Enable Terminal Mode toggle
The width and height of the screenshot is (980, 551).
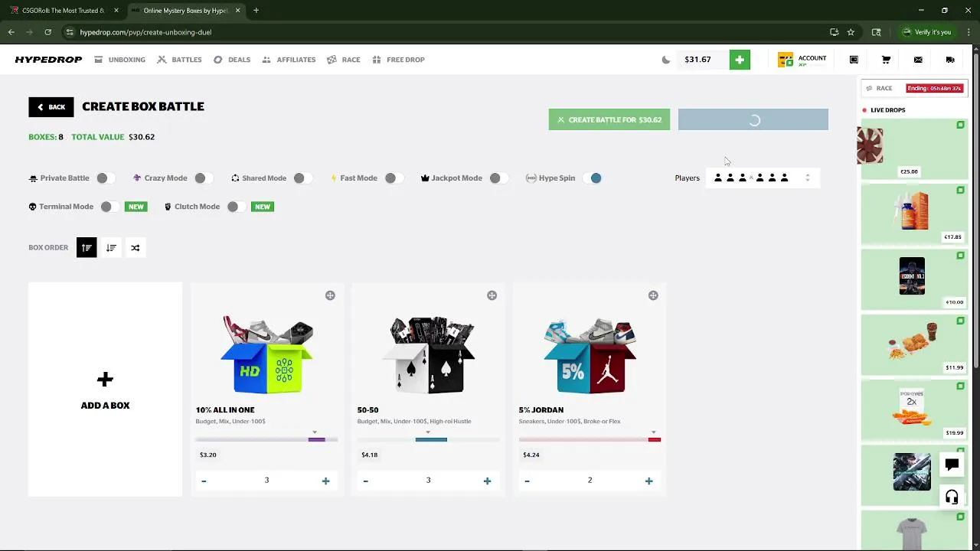click(x=110, y=207)
